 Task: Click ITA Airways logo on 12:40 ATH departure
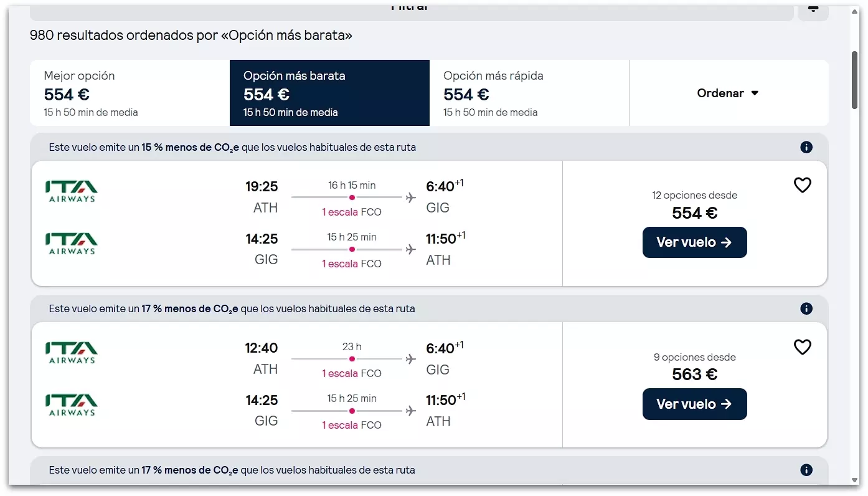(x=71, y=352)
